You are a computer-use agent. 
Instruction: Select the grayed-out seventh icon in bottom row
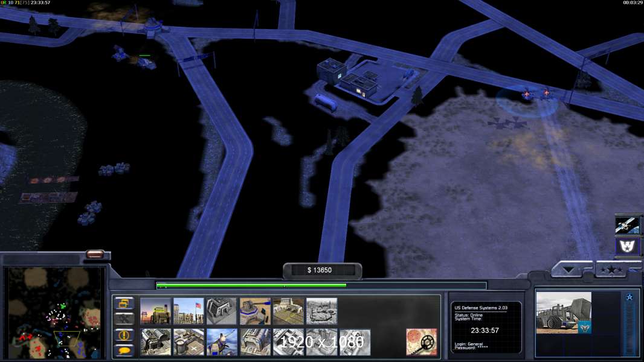tap(355, 342)
